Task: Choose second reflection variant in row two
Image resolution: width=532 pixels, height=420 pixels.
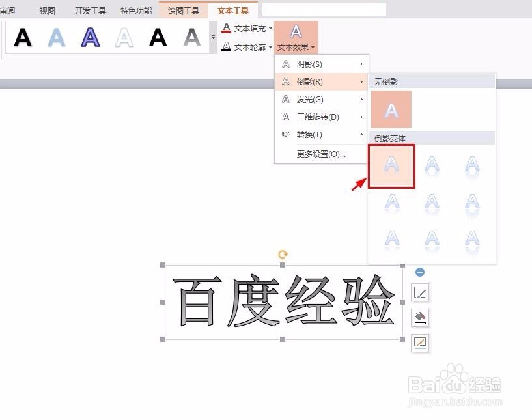Action: pyautogui.click(x=432, y=203)
